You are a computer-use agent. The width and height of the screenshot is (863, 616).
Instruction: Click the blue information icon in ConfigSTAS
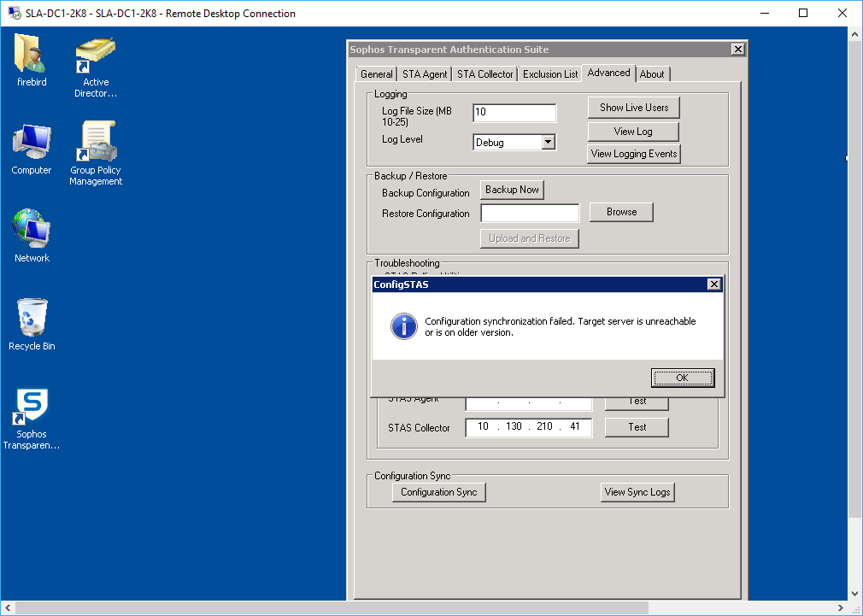(x=404, y=326)
